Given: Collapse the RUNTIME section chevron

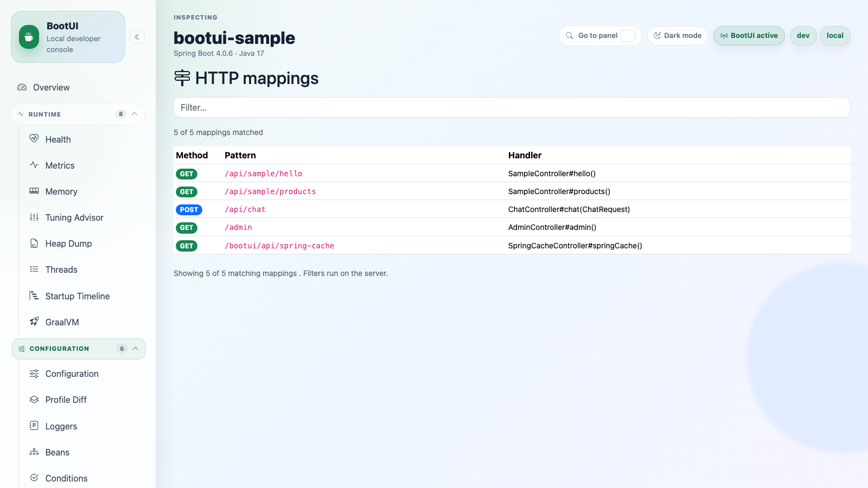Looking at the screenshot, I should point(135,114).
